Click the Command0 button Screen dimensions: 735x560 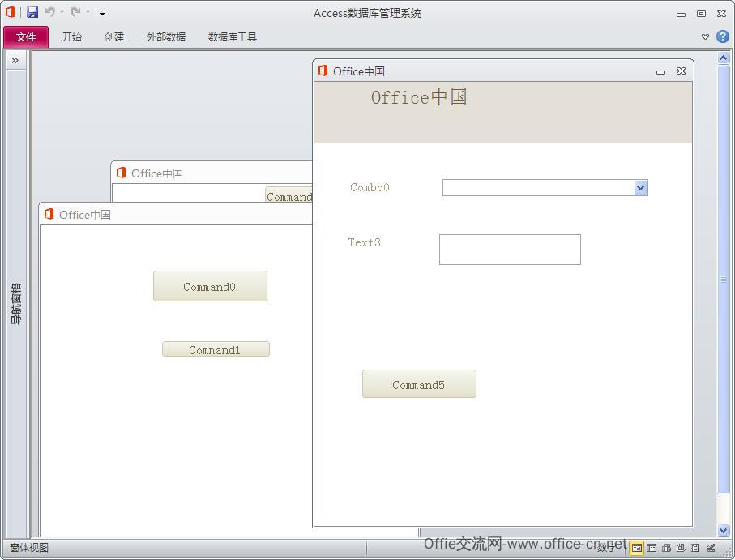click(x=210, y=286)
